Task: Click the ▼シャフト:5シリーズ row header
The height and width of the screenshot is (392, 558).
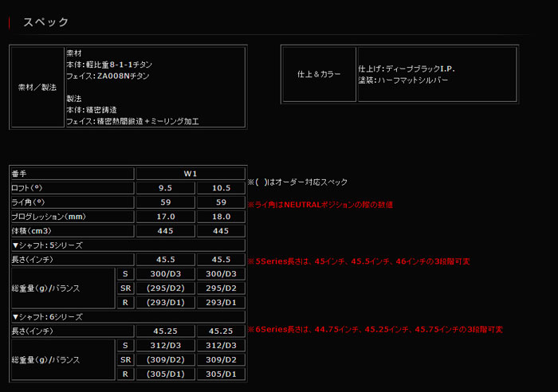Action: tap(47, 245)
